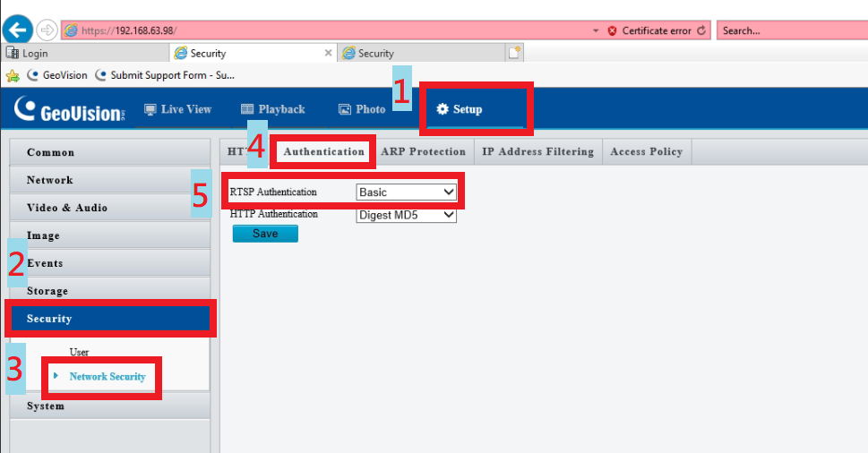868x453 pixels.
Task: Click the Playback film icon
Action: [x=247, y=109]
